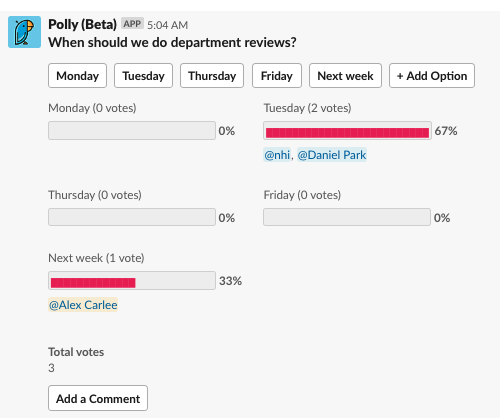Click the Add a Comment button
This screenshot has height=418, width=500.
click(98, 398)
